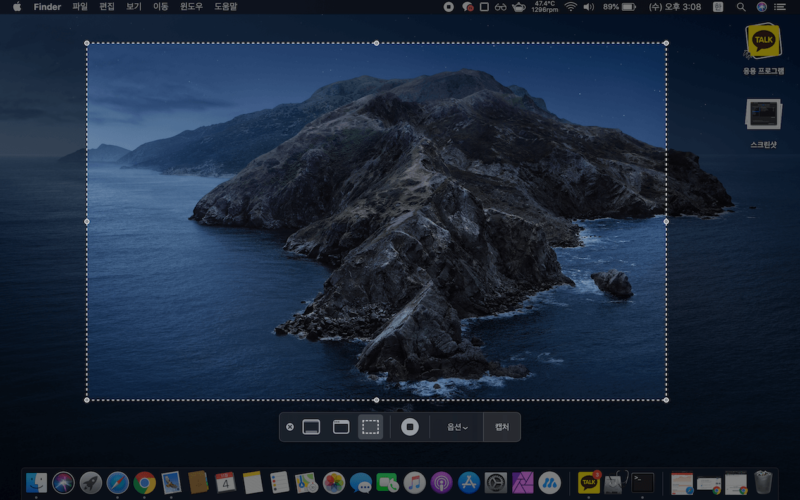The width and height of the screenshot is (800, 500).
Task: Click the bottom-right corner handle of selection
Action: 666,400
